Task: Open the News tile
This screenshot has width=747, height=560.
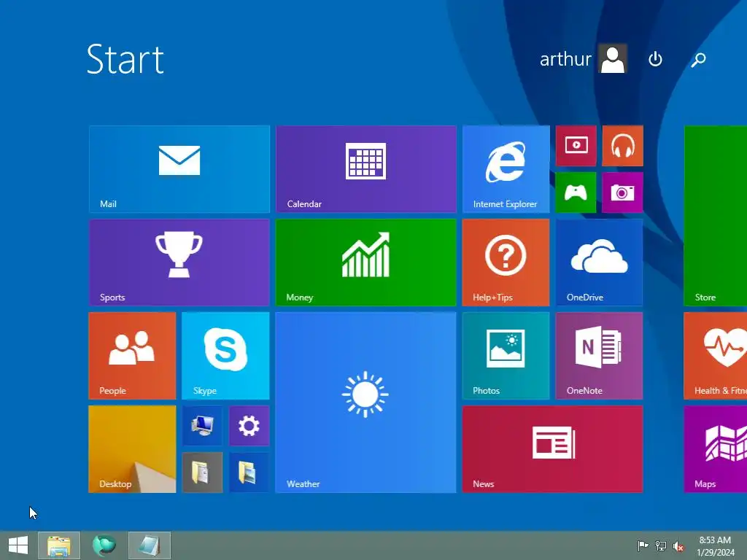Action: [x=553, y=449]
